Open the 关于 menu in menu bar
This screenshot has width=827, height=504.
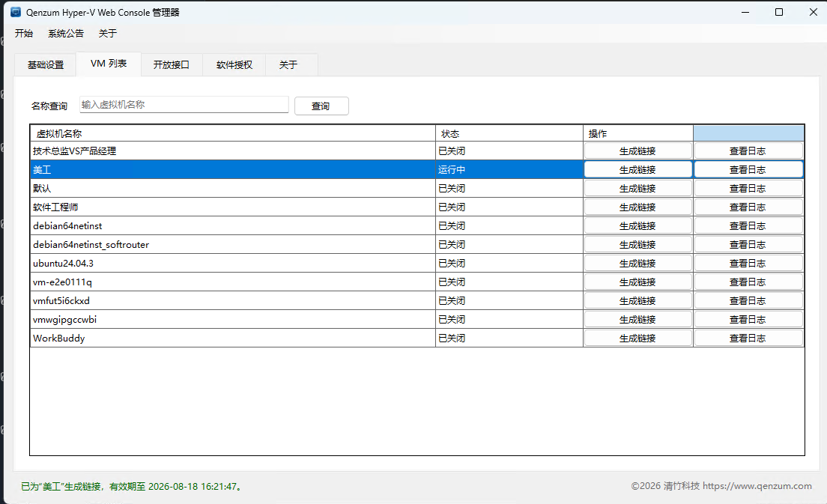point(108,33)
